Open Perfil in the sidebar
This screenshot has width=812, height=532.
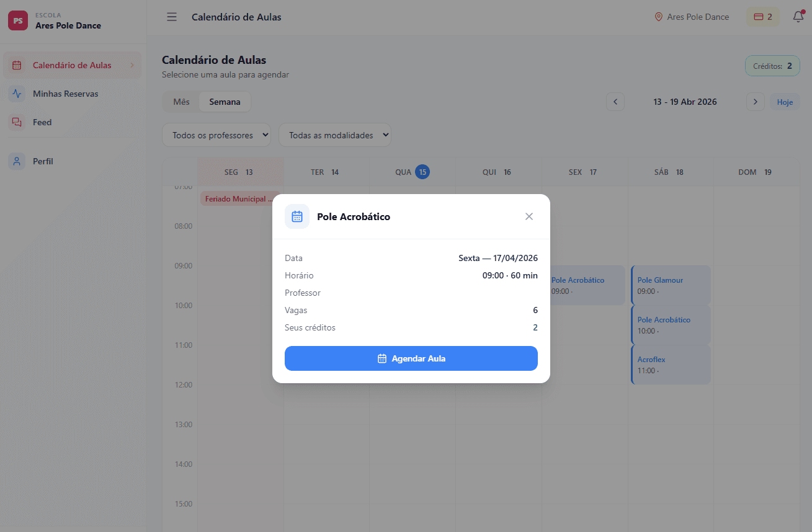[x=73, y=161]
